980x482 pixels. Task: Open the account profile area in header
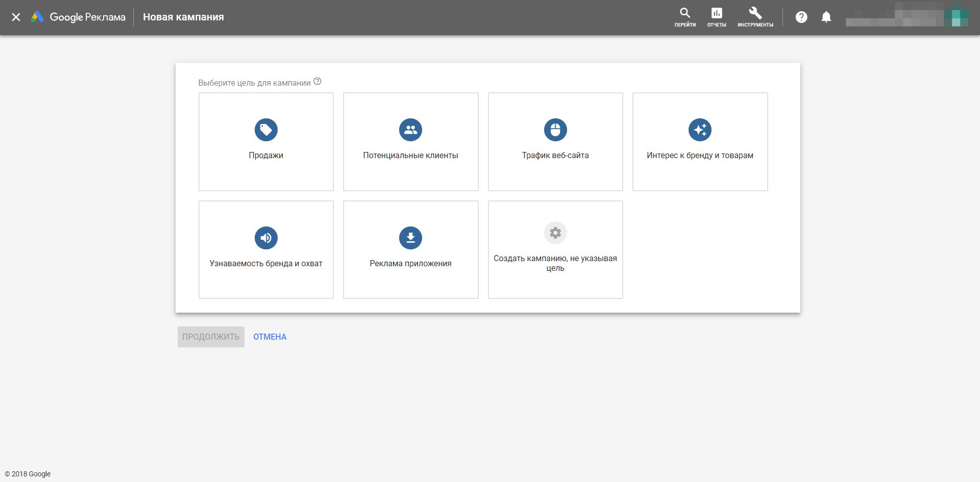tap(906, 17)
